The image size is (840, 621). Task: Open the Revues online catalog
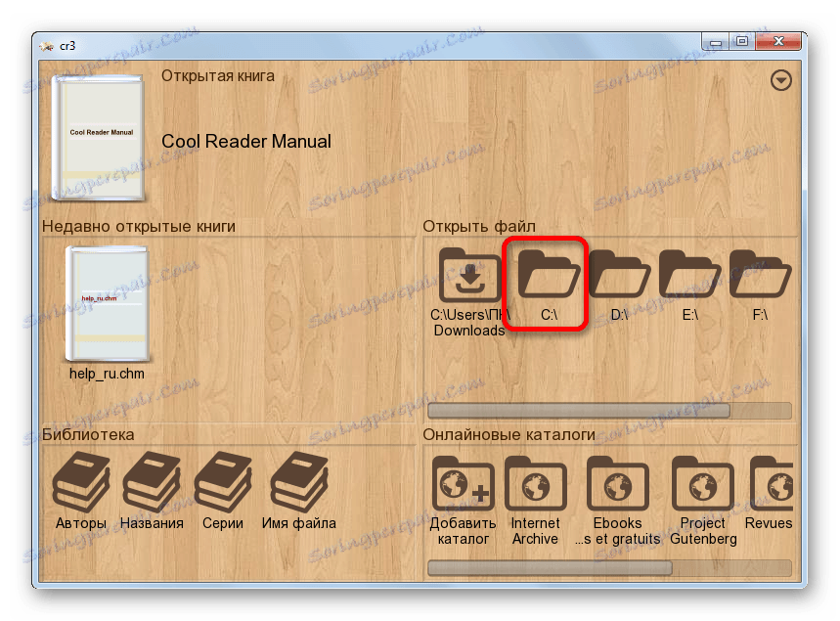tap(771, 483)
